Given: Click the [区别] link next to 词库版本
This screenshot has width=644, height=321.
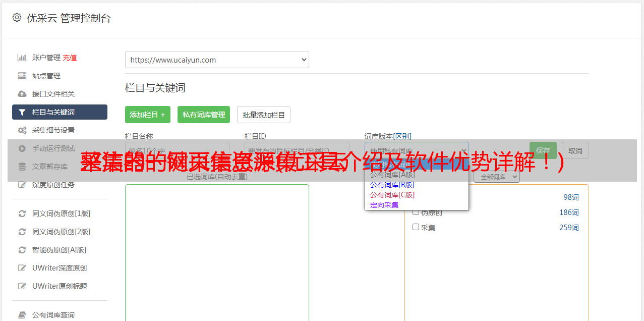Looking at the screenshot, I should [x=403, y=136].
